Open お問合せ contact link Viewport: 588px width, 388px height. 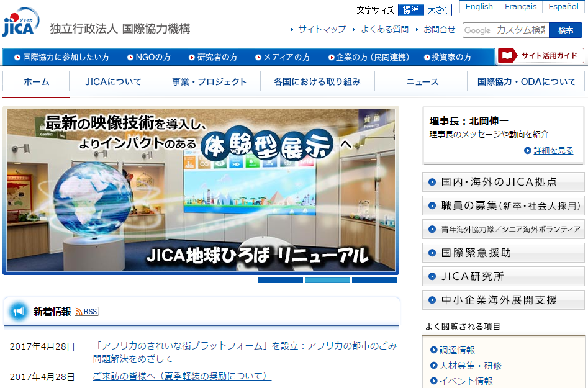pos(440,29)
